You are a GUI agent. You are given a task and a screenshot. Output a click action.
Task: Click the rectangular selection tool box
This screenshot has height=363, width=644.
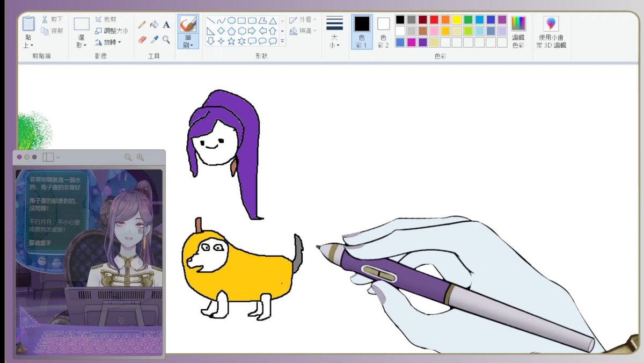pyautogui.click(x=82, y=25)
